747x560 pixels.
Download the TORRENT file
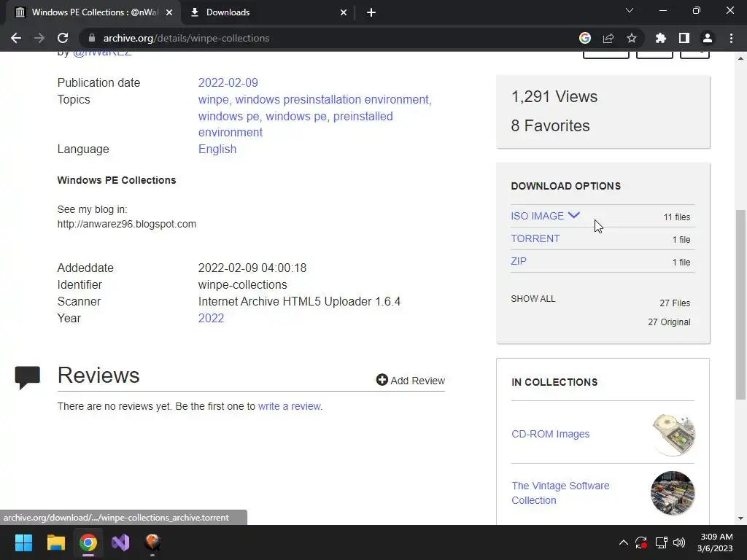pyautogui.click(x=535, y=238)
